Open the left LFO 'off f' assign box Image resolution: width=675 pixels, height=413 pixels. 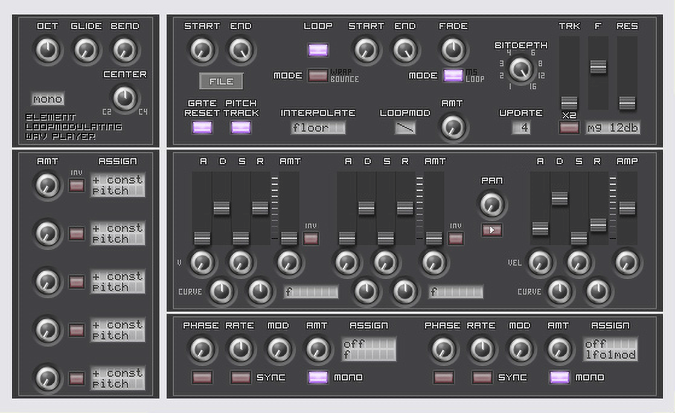368,349
